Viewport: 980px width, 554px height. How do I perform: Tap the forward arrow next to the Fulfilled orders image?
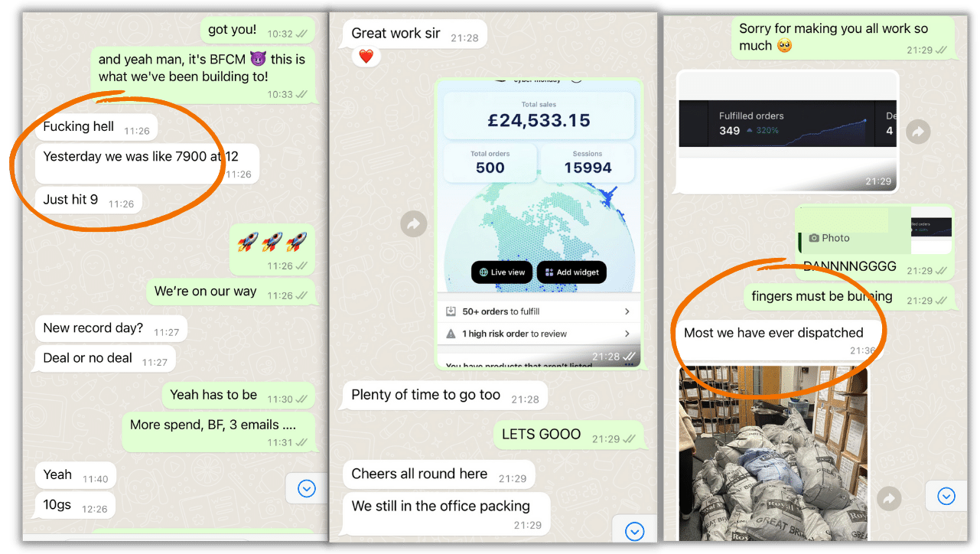[x=918, y=132]
